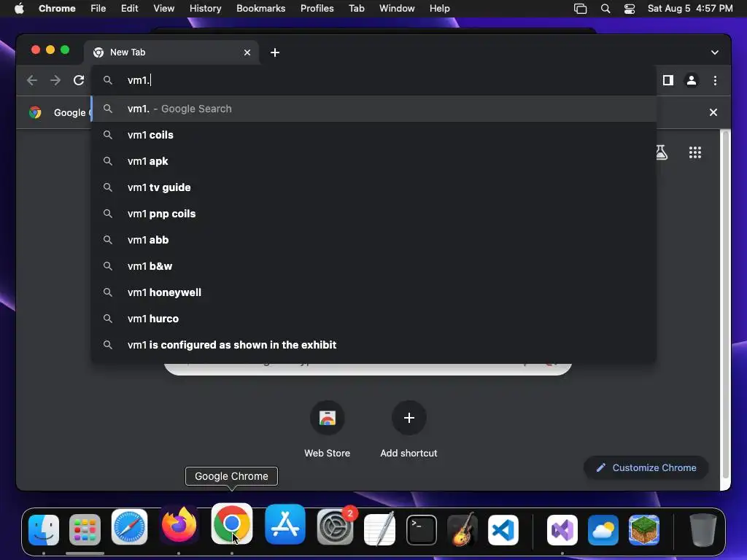Screen dimensions: 747x560
Task: Launch Visual Studio from the Dock
Action: (x=562, y=530)
